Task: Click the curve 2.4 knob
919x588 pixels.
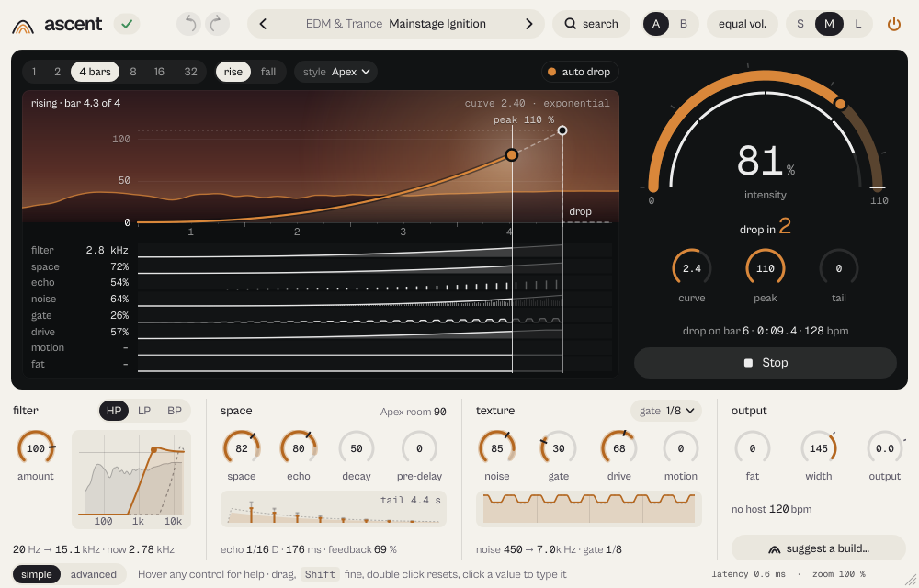Action: pyautogui.click(x=692, y=268)
